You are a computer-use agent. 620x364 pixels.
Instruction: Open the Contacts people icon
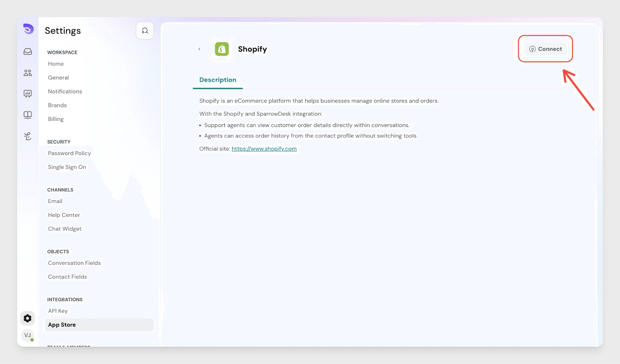(28, 73)
